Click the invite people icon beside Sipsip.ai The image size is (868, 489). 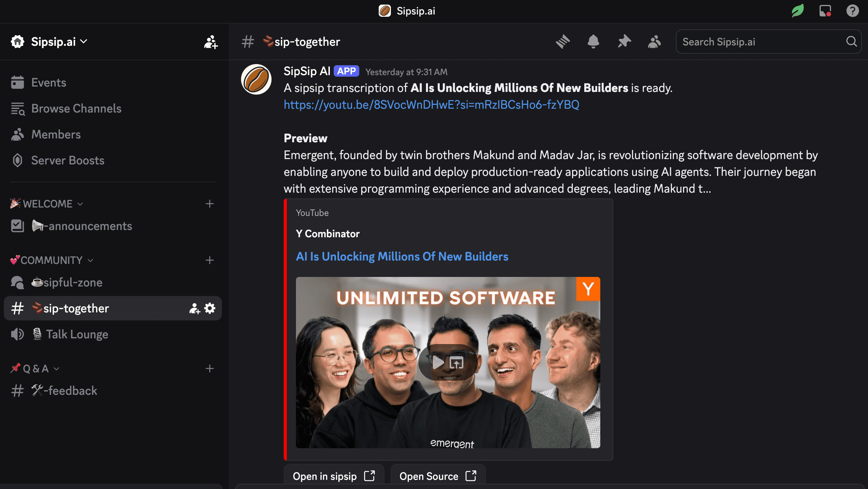click(x=211, y=42)
